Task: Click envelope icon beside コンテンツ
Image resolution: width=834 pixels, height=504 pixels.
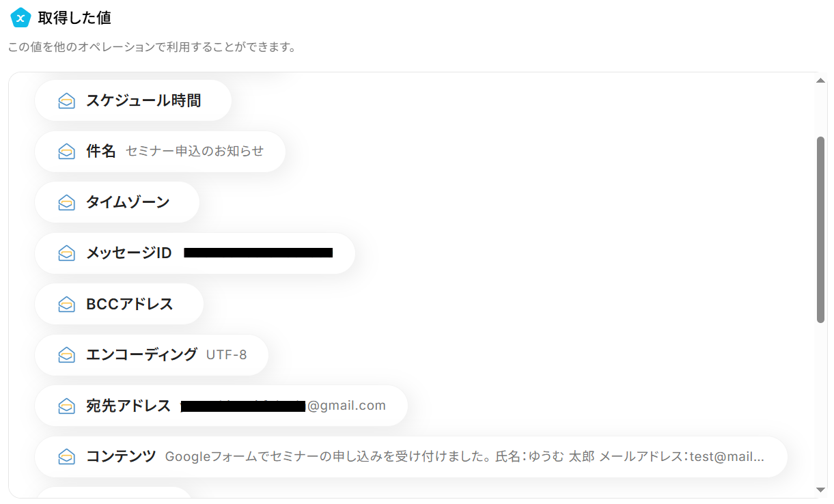Action: (66, 457)
